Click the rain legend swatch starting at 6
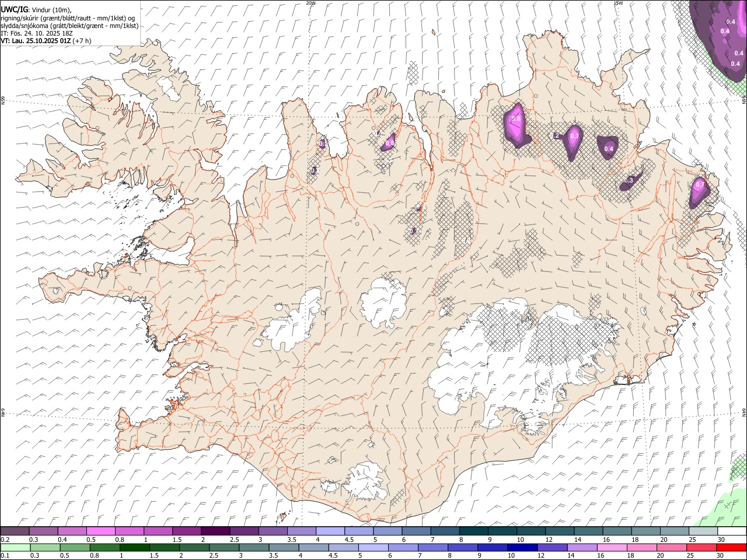 tap(403, 547)
